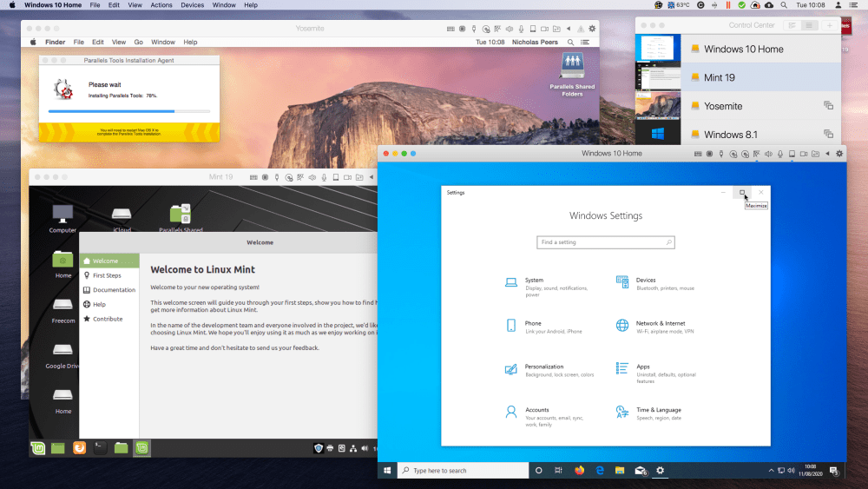Collapse Windows 10 Home toolbar icons with left arrow
This screenshot has height=489, width=868.
[827, 154]
